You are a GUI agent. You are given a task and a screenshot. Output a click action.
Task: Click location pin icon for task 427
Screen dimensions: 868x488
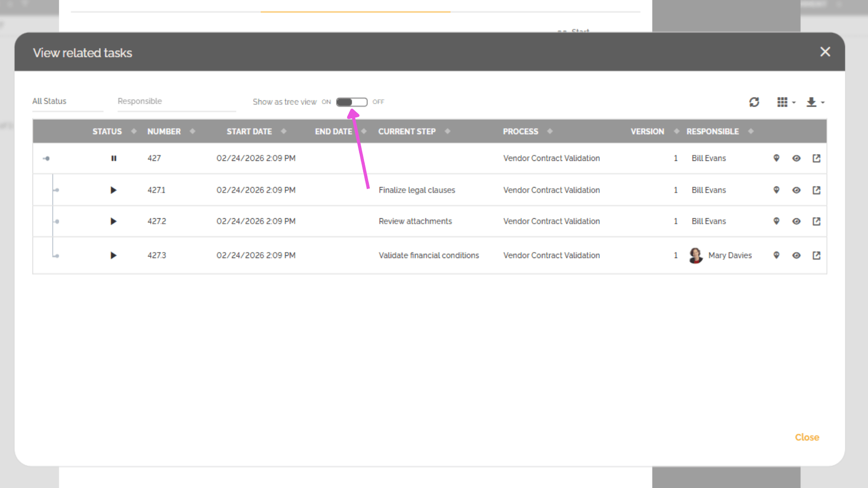[776, 158]
